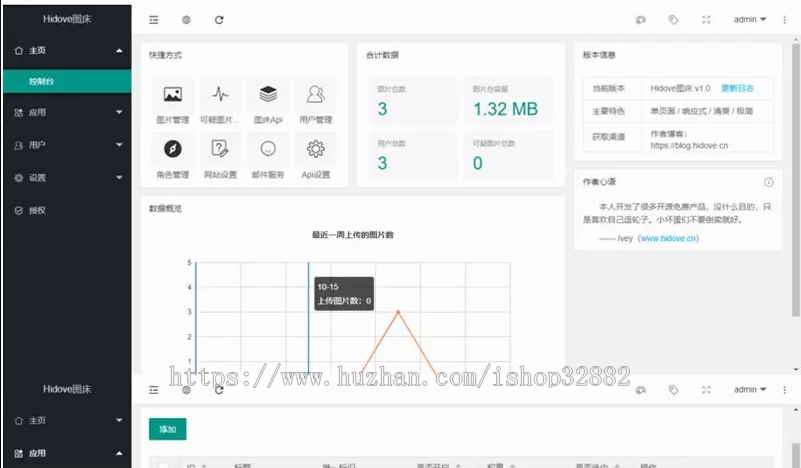Open www.hidove.cn author link
801x468 pixels.
pyautogui.click(x=668, y=238)
